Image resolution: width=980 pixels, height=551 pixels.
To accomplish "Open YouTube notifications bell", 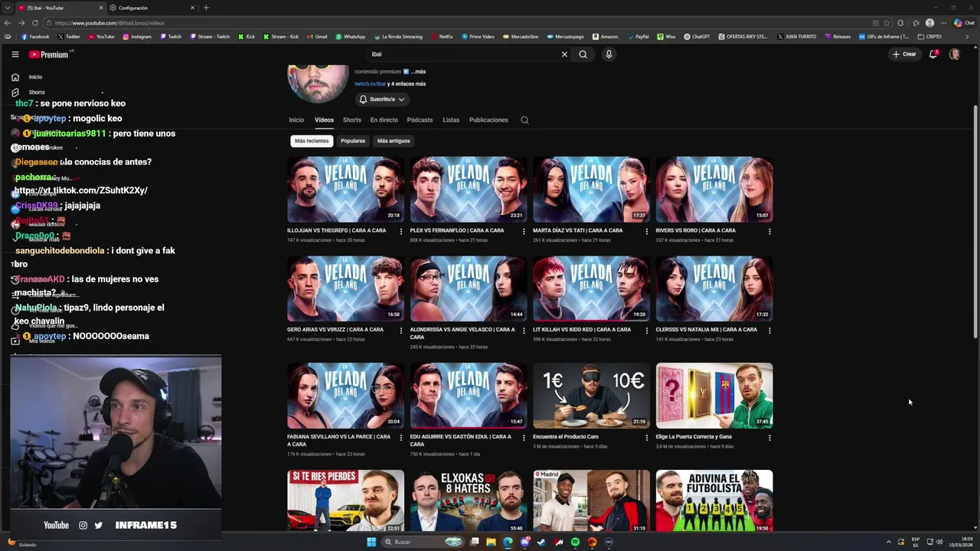I will [933, 54].
